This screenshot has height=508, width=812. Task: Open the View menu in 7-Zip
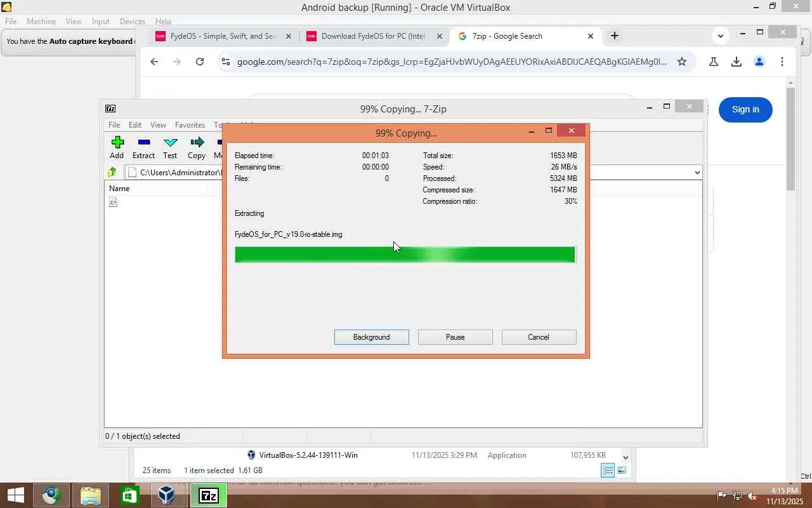pos(158,125)
